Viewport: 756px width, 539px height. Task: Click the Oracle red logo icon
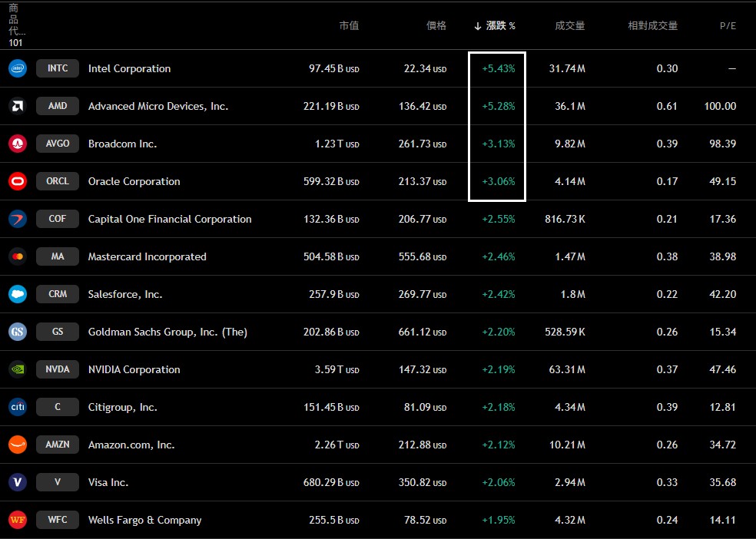coord(17,181)
